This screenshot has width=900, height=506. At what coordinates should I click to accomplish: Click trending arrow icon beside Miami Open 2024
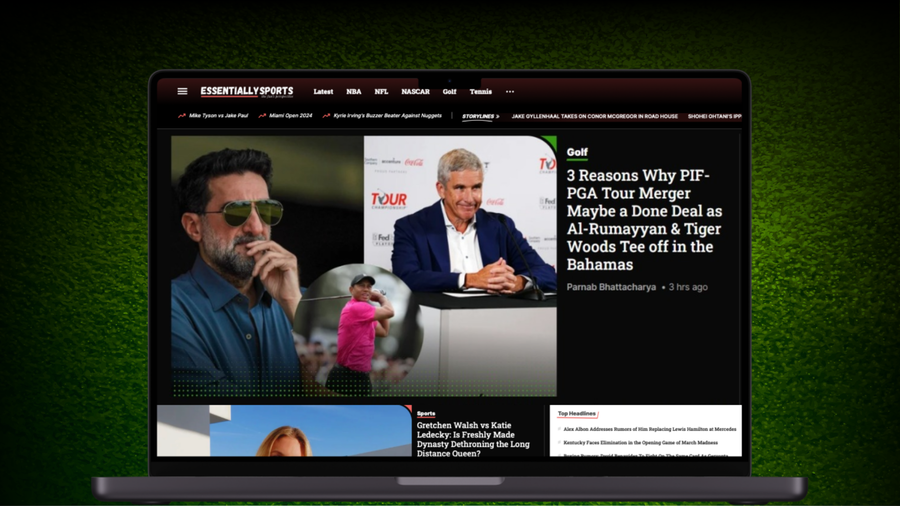pos(262,116)
